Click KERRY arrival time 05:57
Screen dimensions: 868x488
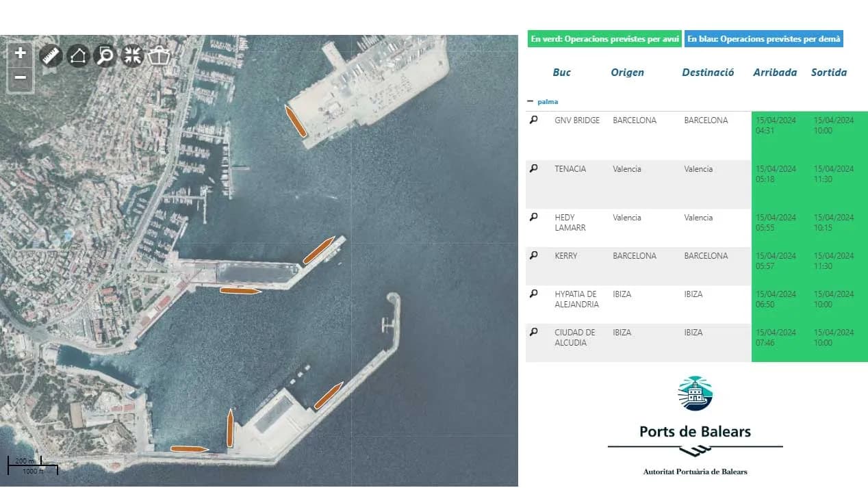click(765, 266)
